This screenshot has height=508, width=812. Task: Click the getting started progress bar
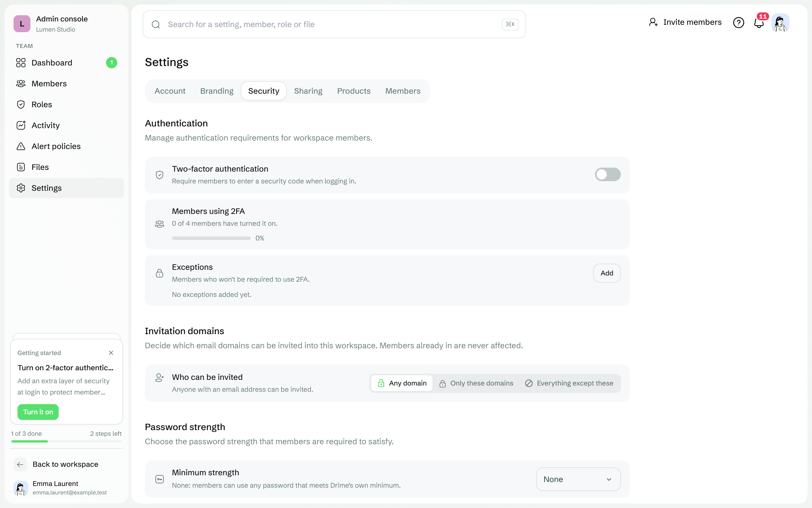click(67, 441)
